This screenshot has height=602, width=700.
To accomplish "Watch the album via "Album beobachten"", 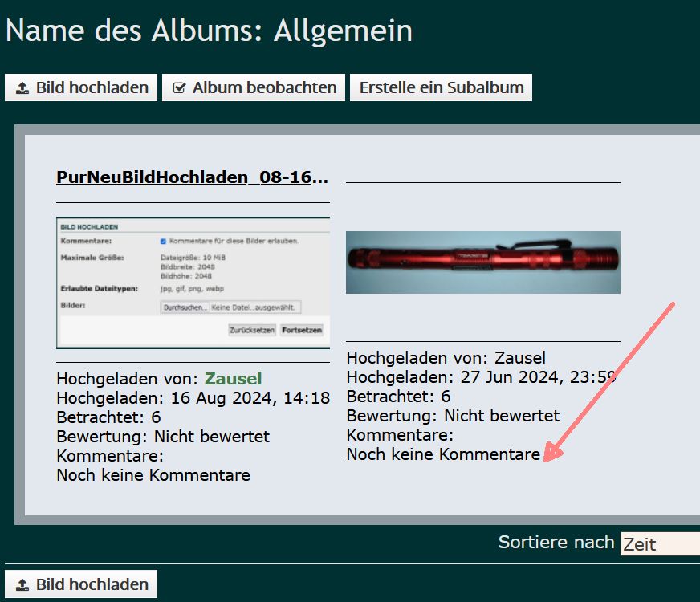I will [254, 87].
